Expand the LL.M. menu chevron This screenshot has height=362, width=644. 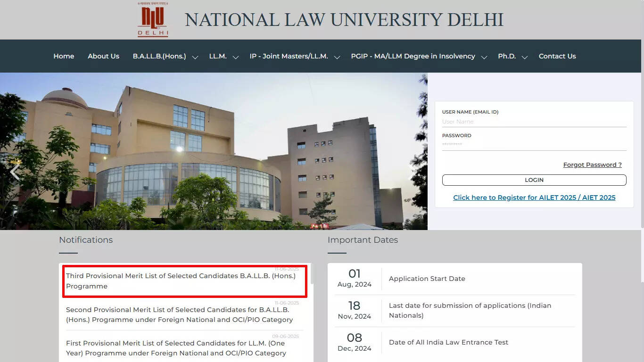click(236, 57)
